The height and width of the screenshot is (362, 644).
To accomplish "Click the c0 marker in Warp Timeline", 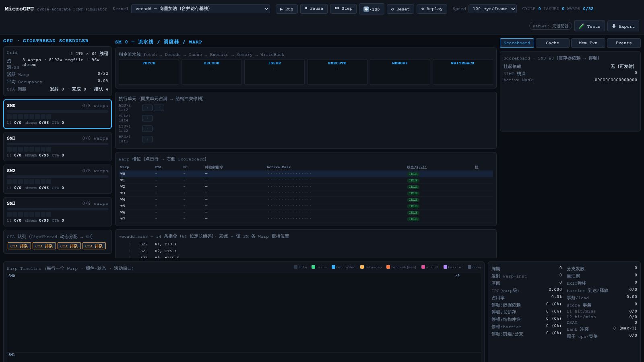I will click(457, 276).
